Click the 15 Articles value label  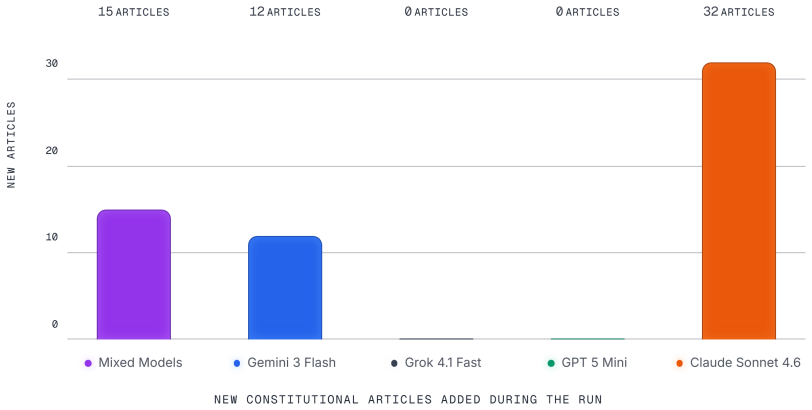coord(134,11)
